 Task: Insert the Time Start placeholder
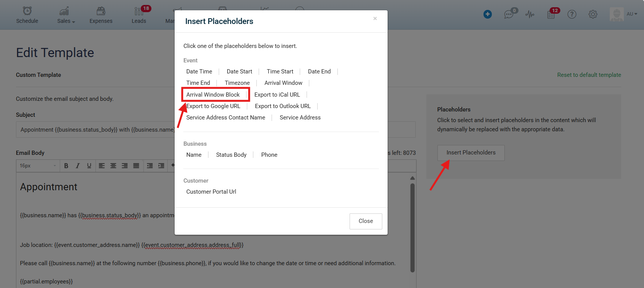tap(280, 72)
